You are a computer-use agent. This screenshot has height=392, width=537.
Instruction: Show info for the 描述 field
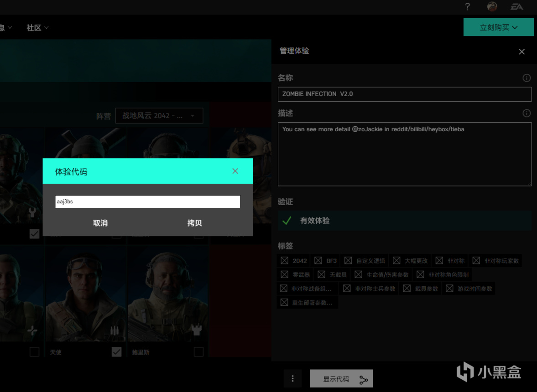(527, 113)
